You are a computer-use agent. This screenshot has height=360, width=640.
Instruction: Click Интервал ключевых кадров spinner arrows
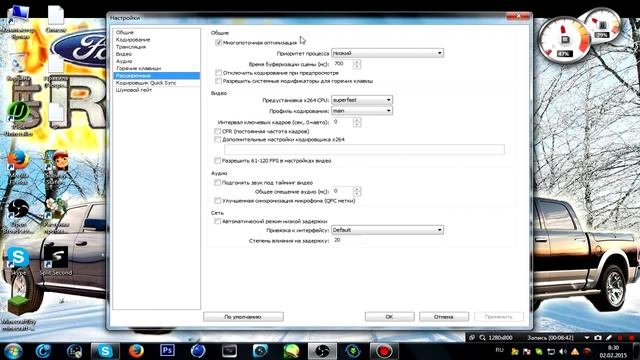click(357, 122)
